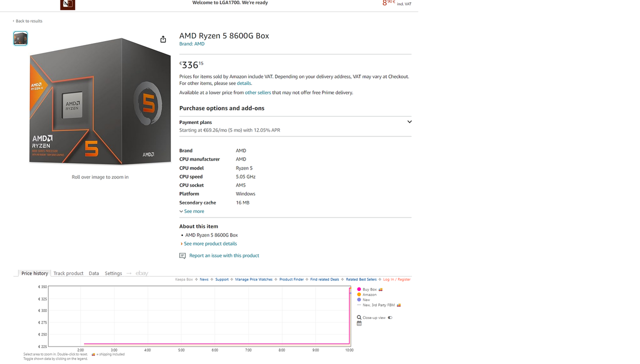Click the product title AMD Ryzen 5 8600G Box

click(224, 35)
